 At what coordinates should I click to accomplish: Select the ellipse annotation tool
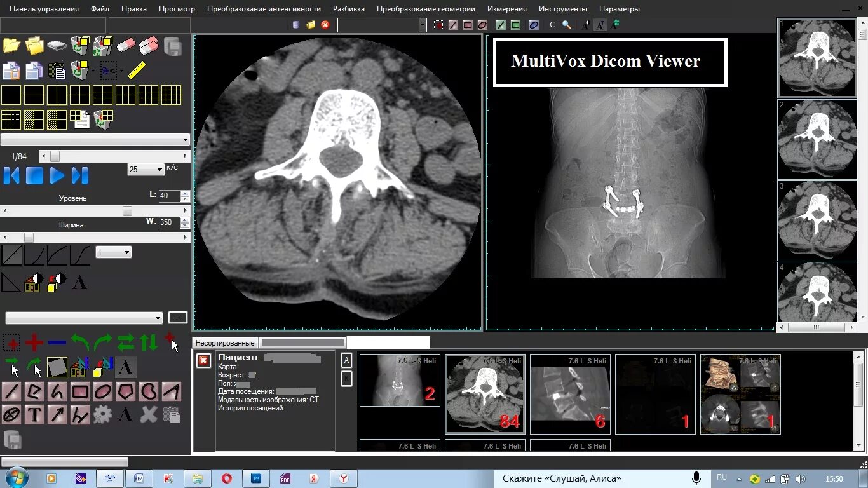pyautogui.click(x=103, y=391)
